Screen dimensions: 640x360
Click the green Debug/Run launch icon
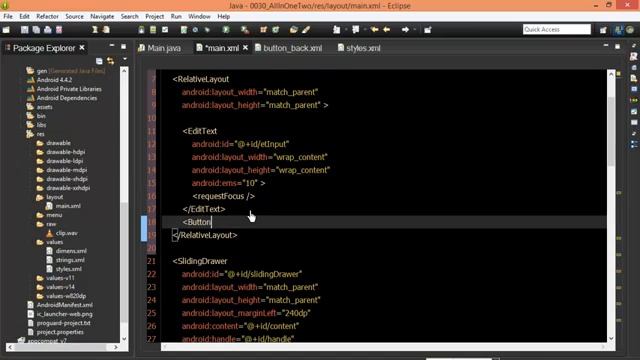[x=226, y=30]
